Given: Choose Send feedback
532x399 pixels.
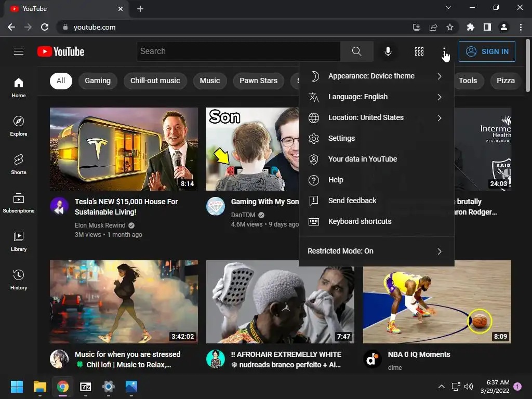Looking at the screenshot, I should (377, 201).
